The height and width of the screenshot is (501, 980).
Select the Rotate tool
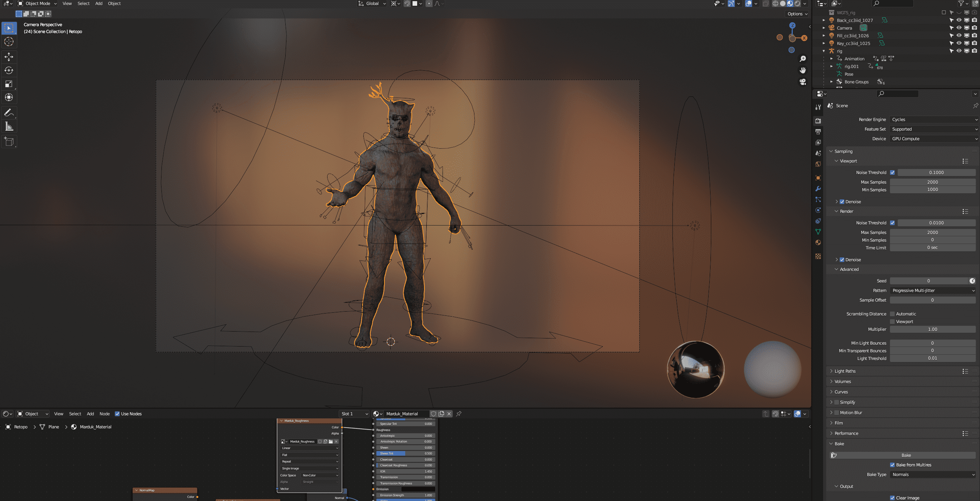click(x=9, y=70)
